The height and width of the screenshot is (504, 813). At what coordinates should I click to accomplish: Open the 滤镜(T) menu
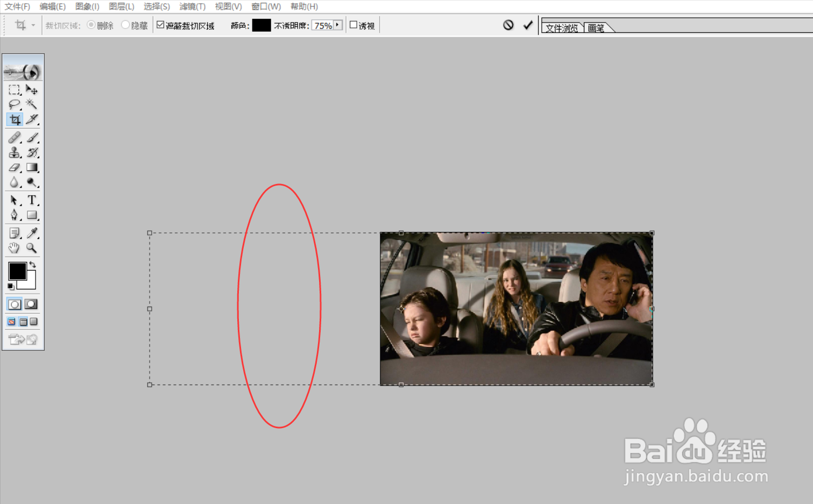[192, 6]
